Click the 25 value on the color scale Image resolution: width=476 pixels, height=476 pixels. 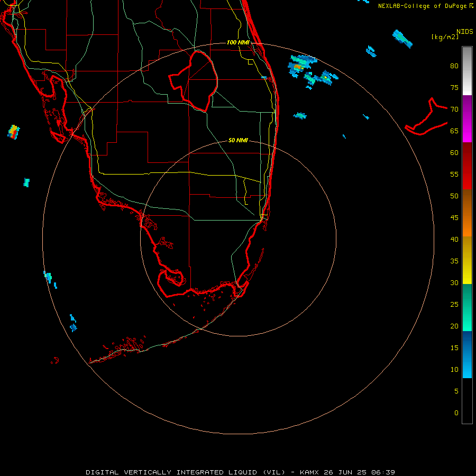point(454,305)
